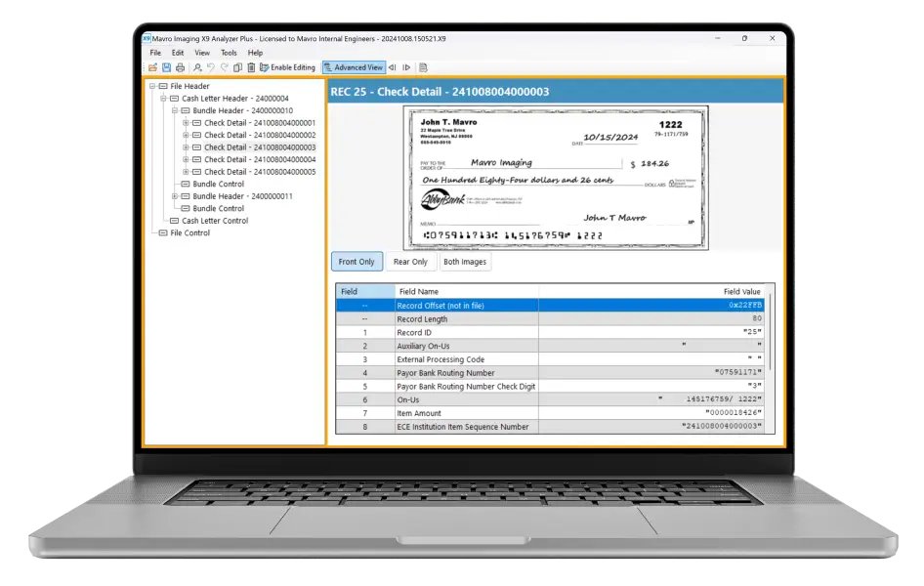The height and width of the screenshot is (586, 924).
Task: Click the Print icon in toolbar
Action: click(180, 67)
